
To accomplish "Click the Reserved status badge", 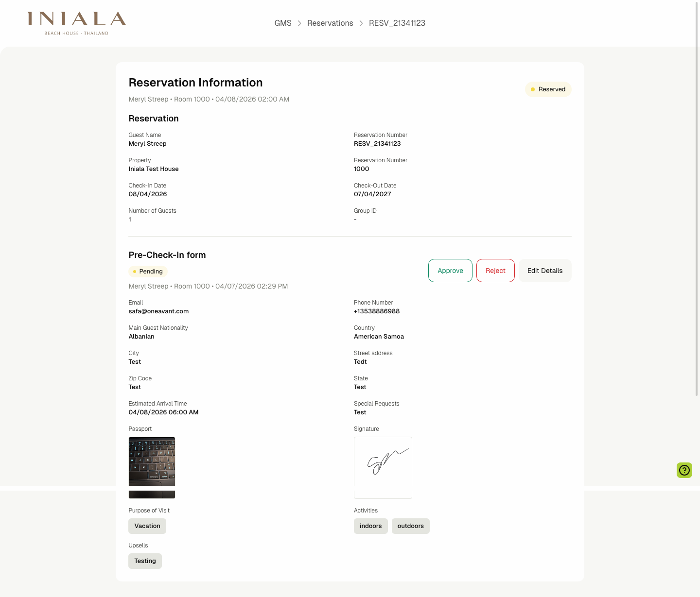I will click(548, 89).
